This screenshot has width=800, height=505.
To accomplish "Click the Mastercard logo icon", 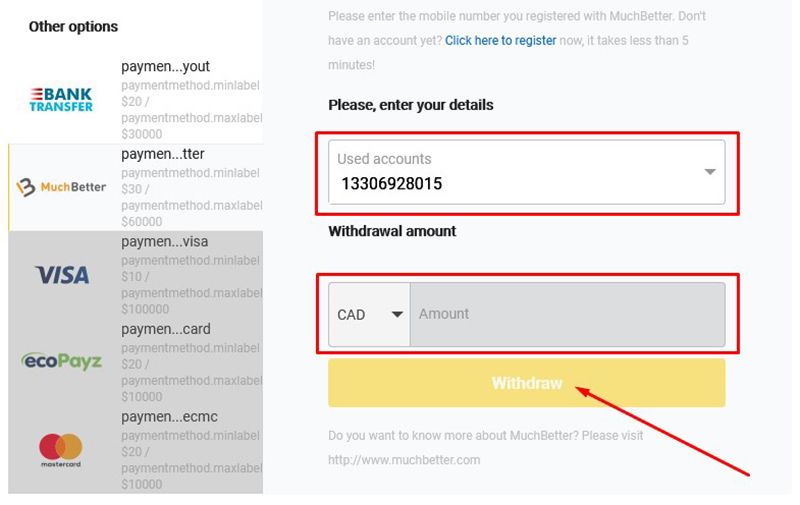I will [61, 449].
